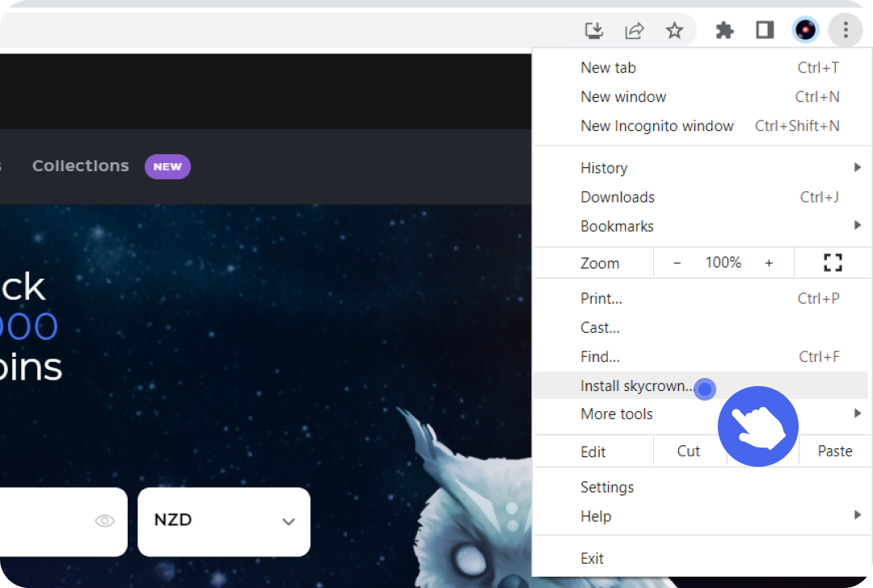This screenshot has height=588, width=873.
Task: Expand the Help submenu
Action: tap(700, 516)
